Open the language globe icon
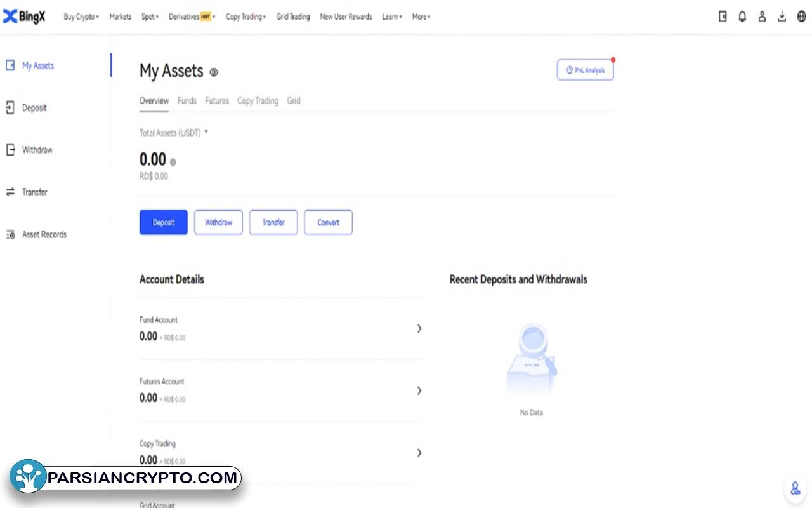The height and width of the screenshot is (508, 812). pos(802,17)
